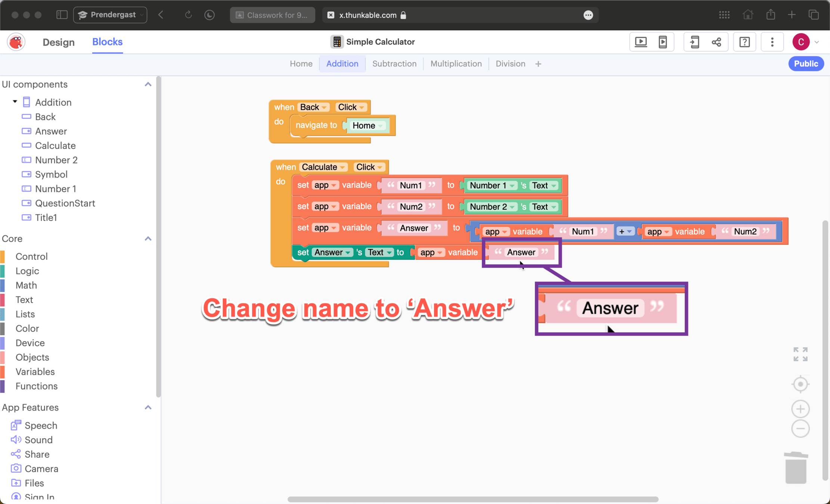The width and height of the screenshot is (830, 504).
Task: Click the zoom out workspace button
Action: pyautogui.click(x=800, y=429)
